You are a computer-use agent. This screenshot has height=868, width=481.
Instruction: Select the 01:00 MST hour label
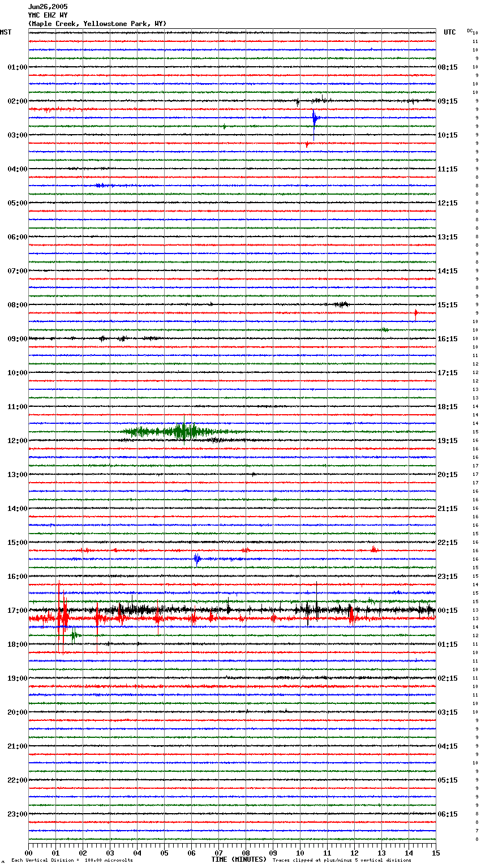tap(18, 67)
